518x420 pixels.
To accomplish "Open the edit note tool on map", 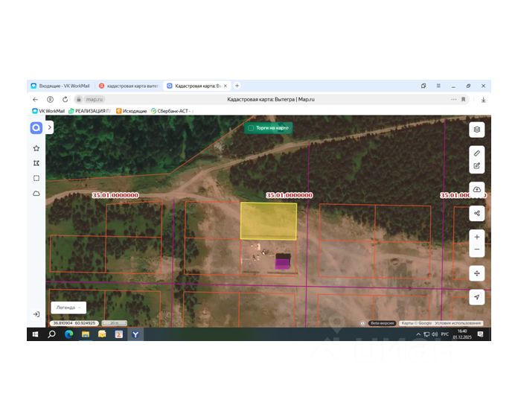I will tap(477, 166).
